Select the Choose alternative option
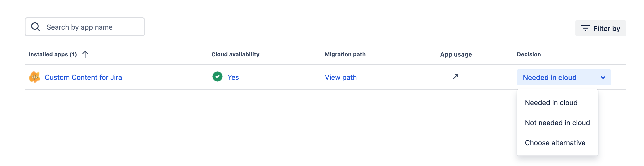644x166 pixels. (555, 143)
